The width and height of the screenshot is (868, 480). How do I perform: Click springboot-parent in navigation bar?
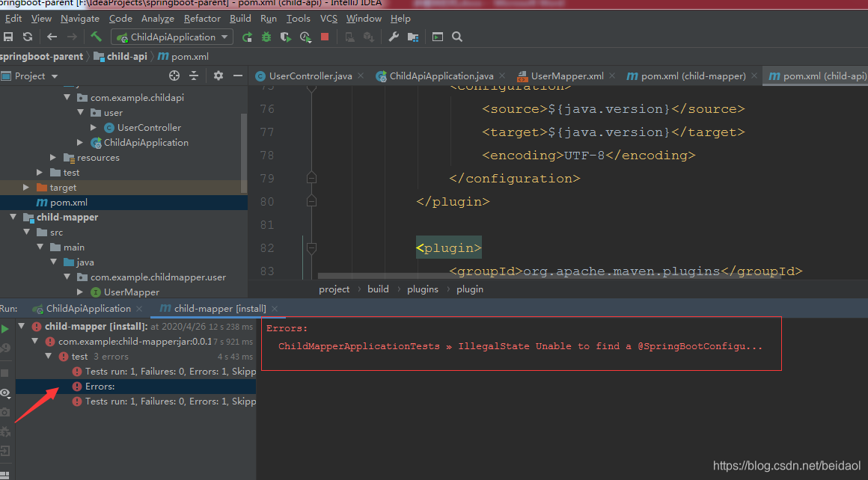point(41,56)
